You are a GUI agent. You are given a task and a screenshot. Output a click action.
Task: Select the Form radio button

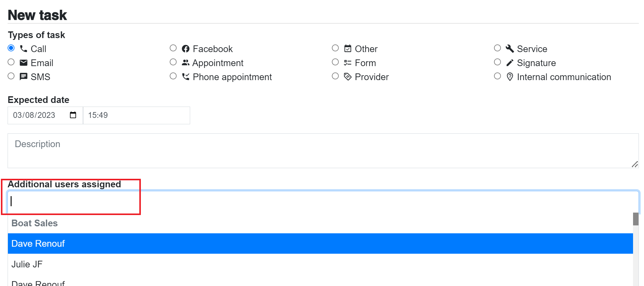coord(335,62)
